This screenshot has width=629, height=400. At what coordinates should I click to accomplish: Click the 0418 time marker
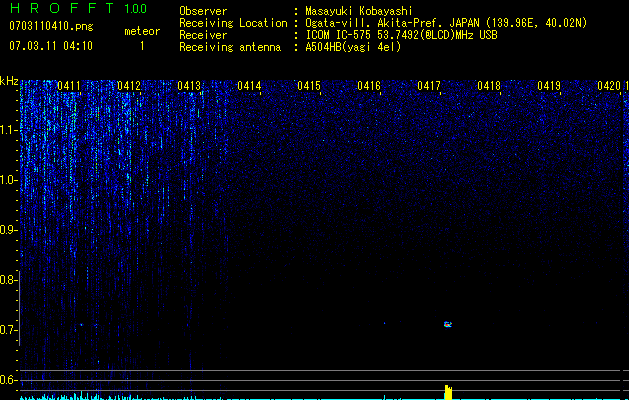click(x=489, y=86)
